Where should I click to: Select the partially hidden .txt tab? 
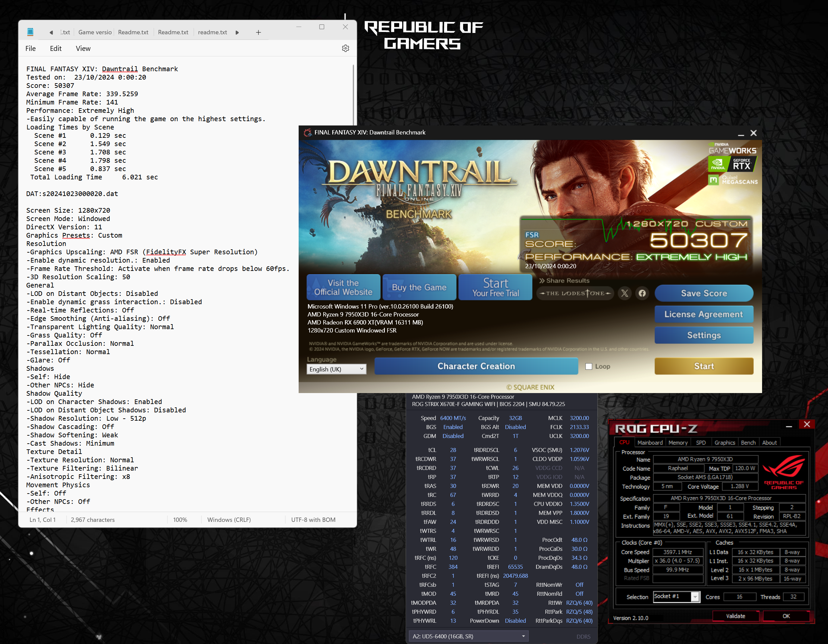click(65, 32)
